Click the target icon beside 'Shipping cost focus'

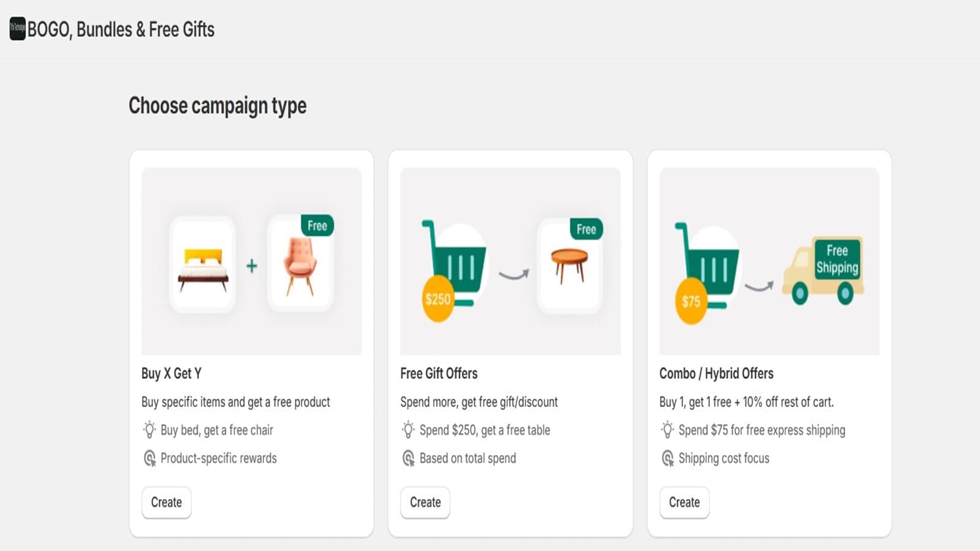pyautogui.click(x=668, y=458)
